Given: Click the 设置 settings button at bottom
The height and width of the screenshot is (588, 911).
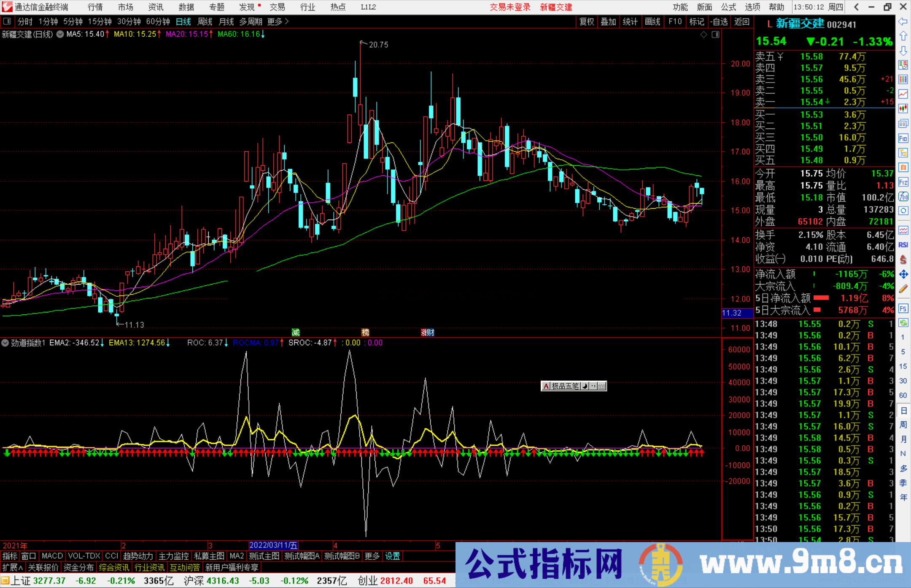Looking at the screenshot, I should tap(392, 556).
